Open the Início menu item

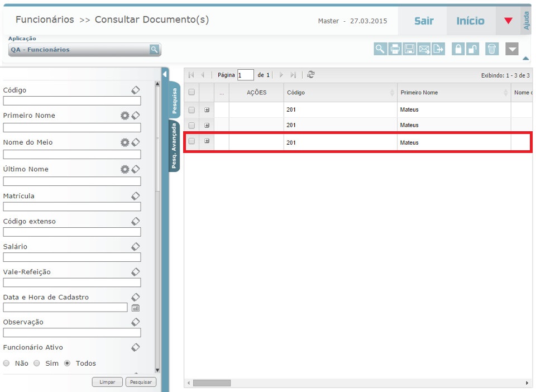pyautogui.click(x=470, y=21)
